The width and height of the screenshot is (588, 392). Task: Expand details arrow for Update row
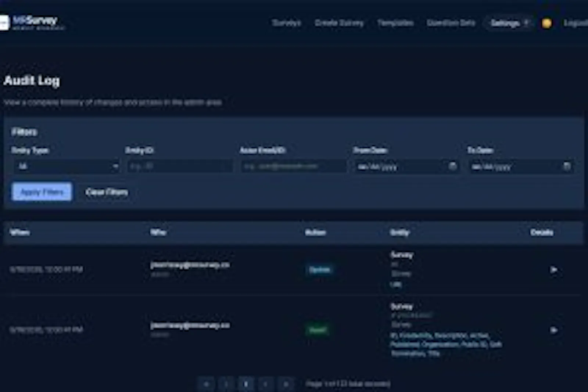(554, 270)
